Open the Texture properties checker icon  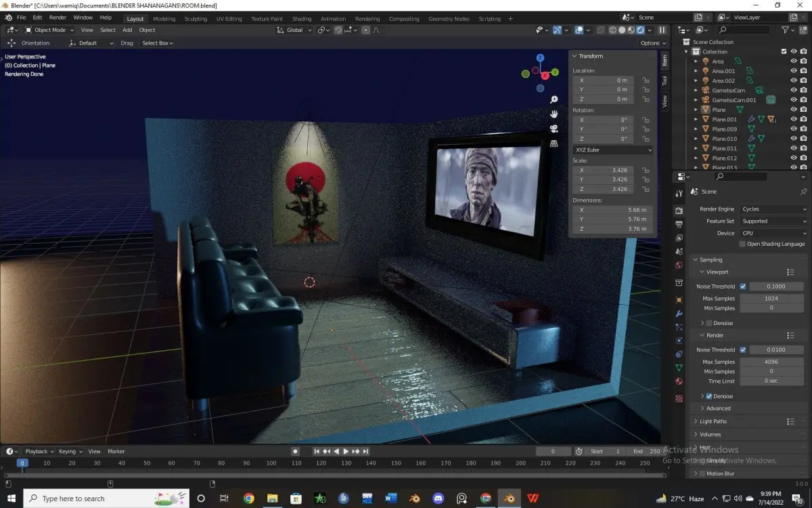(x=679, y=399)
